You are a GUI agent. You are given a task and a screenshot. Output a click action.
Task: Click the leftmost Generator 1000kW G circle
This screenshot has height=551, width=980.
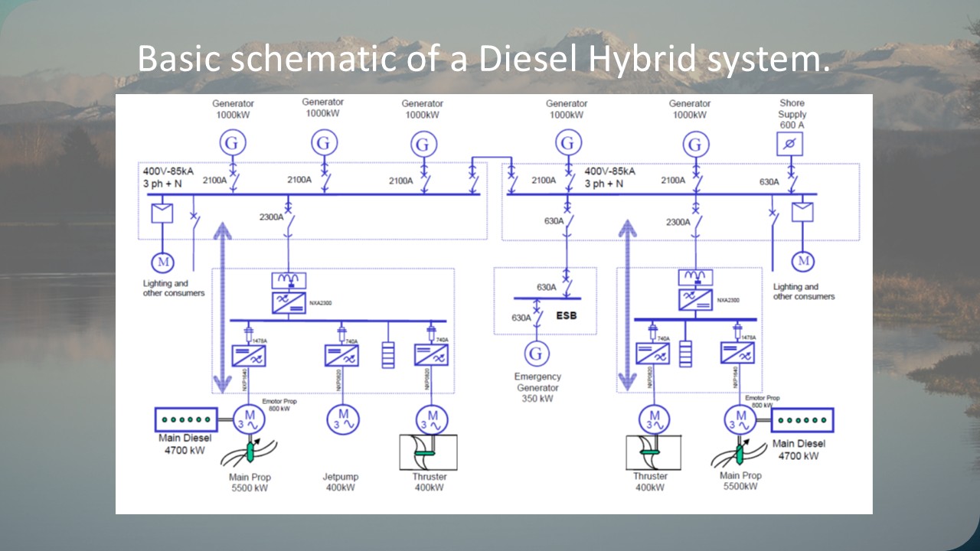point(231,142)
